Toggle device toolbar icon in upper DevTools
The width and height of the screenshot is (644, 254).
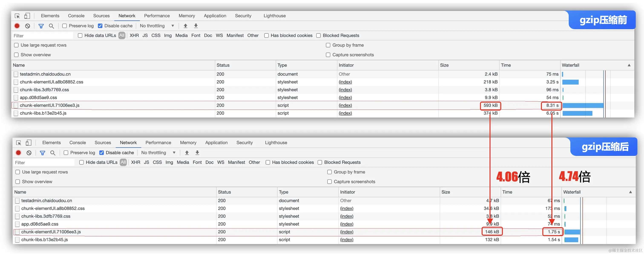(27, 16)
